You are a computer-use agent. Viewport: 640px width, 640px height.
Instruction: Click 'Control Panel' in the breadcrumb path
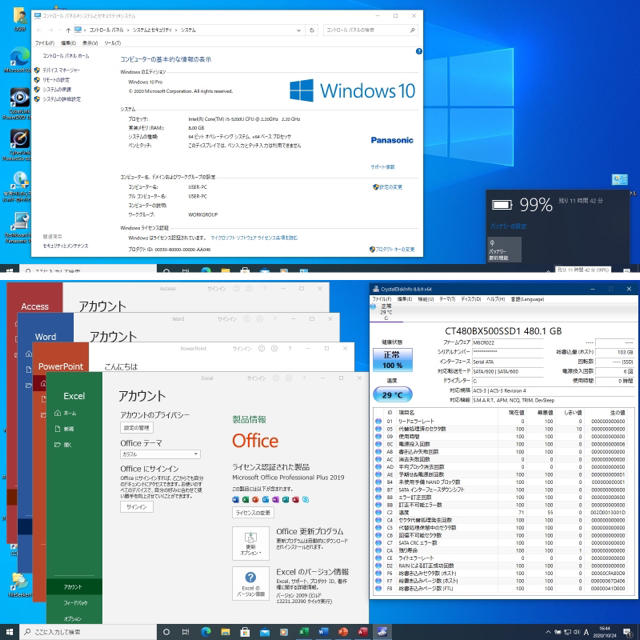(106, 30)
